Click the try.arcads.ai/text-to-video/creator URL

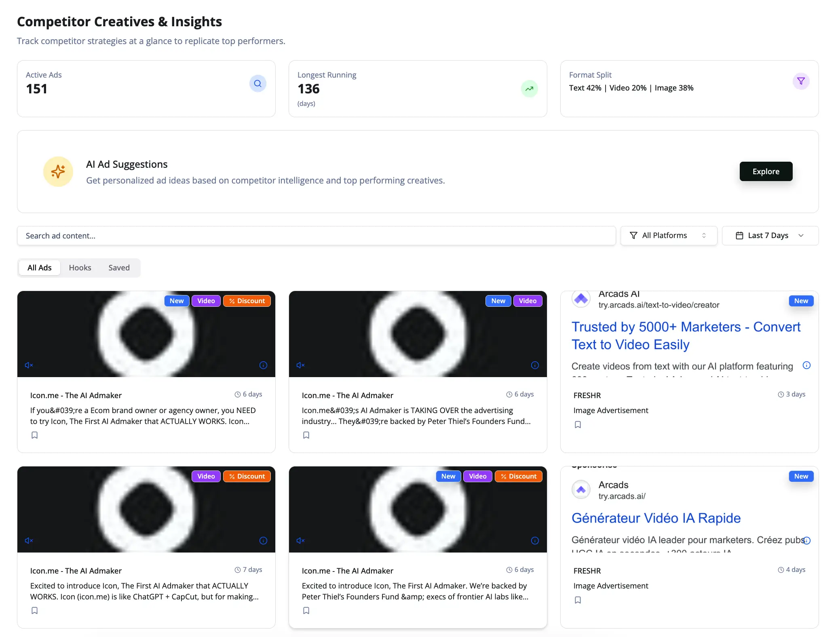point(659,305)
